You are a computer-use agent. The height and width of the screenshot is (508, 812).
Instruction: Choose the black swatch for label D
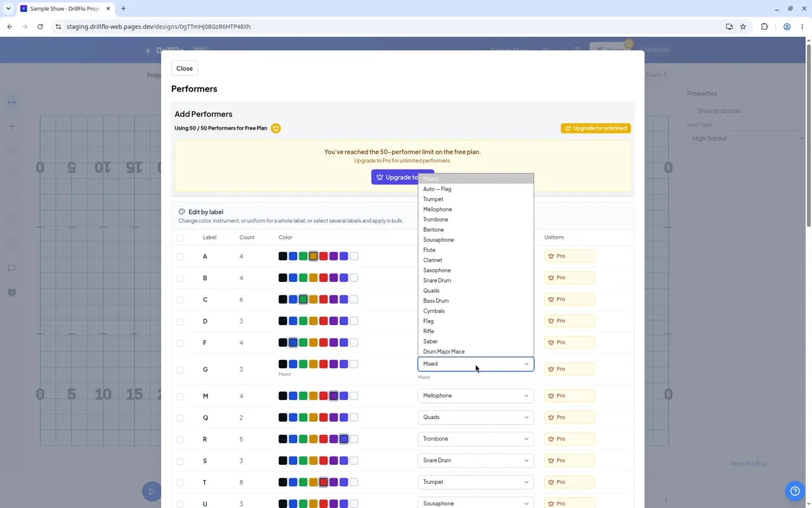pyautogui.click(x=283, y=321)
